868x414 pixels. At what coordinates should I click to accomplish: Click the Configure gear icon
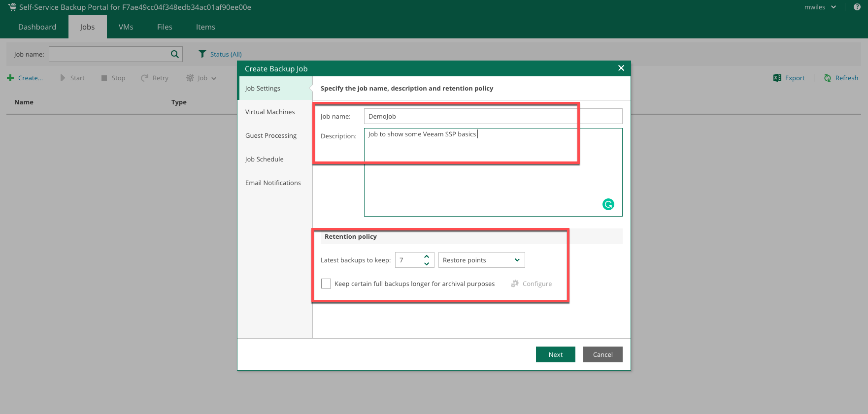[515, 284]
